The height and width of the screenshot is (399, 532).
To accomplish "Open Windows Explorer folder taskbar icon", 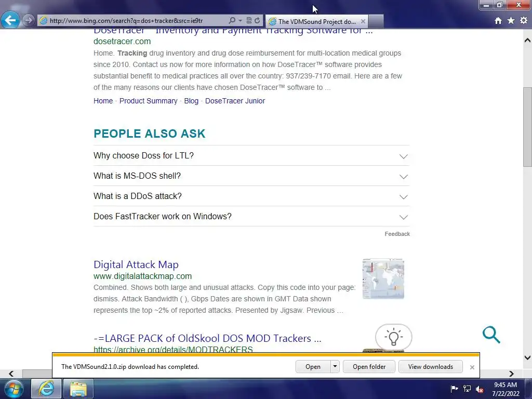I will coord(78,389).
